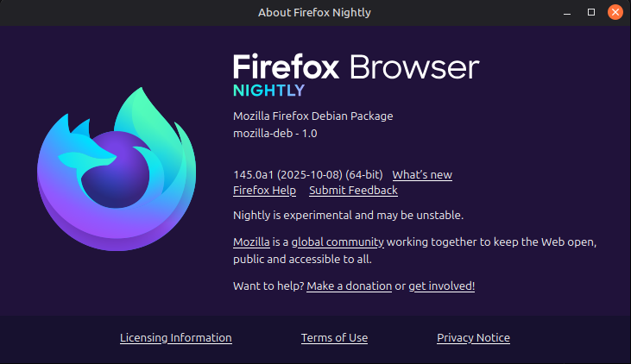This screenshot has height=364, width=631.
Task: Open Firefox Help
Action: click(264, 190)
